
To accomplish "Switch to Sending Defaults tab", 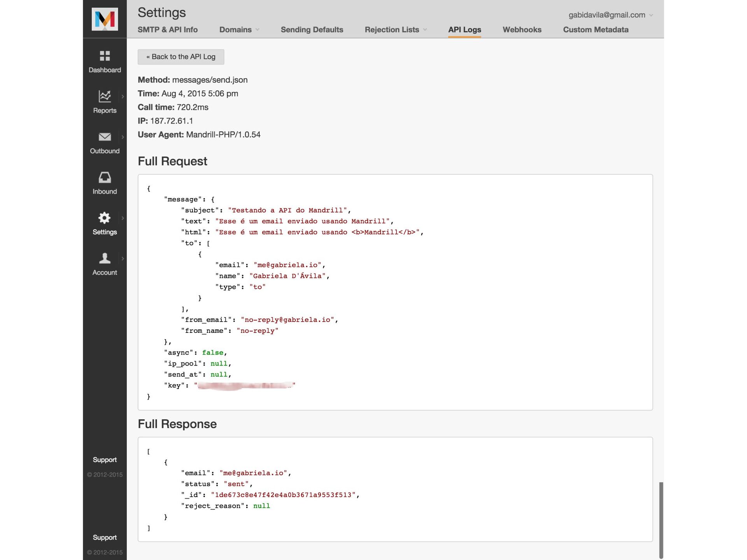I will click(x=312, y=30).
